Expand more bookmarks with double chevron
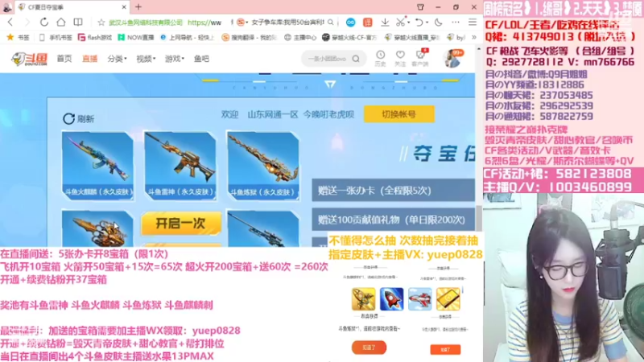644x362 pixels. [x=474, y=37]
